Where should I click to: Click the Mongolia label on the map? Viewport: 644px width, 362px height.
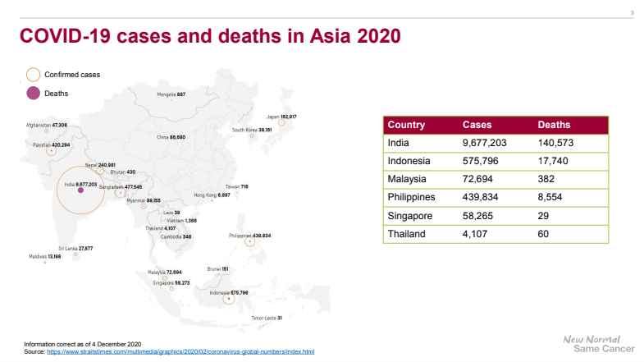[x=171, y=94]
